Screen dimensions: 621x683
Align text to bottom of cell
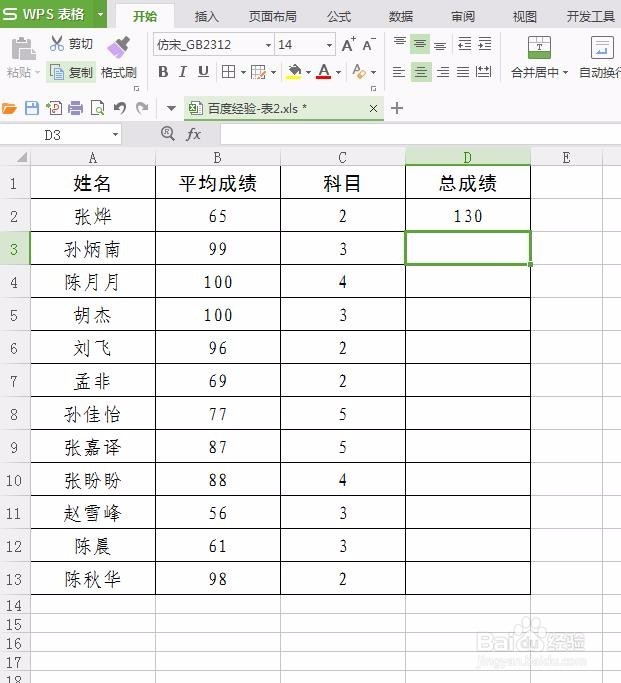pos(440,45)
